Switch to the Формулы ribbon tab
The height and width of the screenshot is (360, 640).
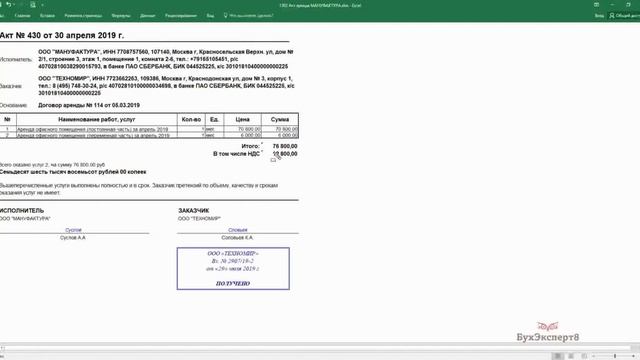pos(121,16)
